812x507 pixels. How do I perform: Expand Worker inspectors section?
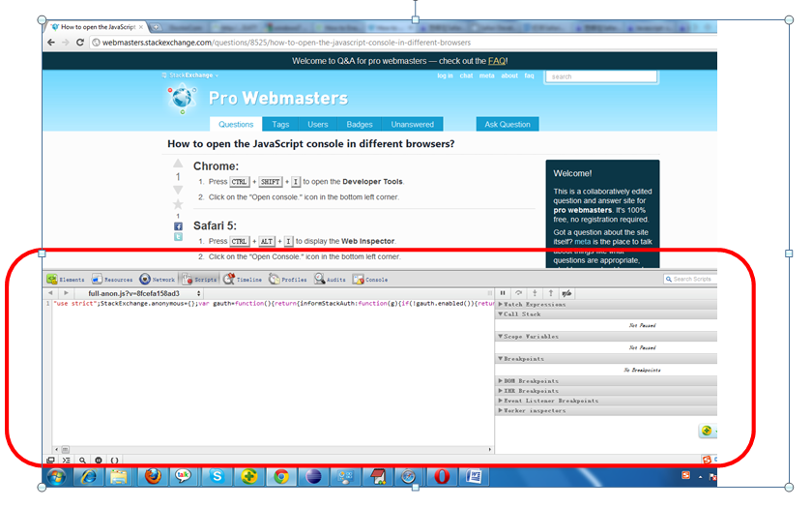(x=606, y=410)
